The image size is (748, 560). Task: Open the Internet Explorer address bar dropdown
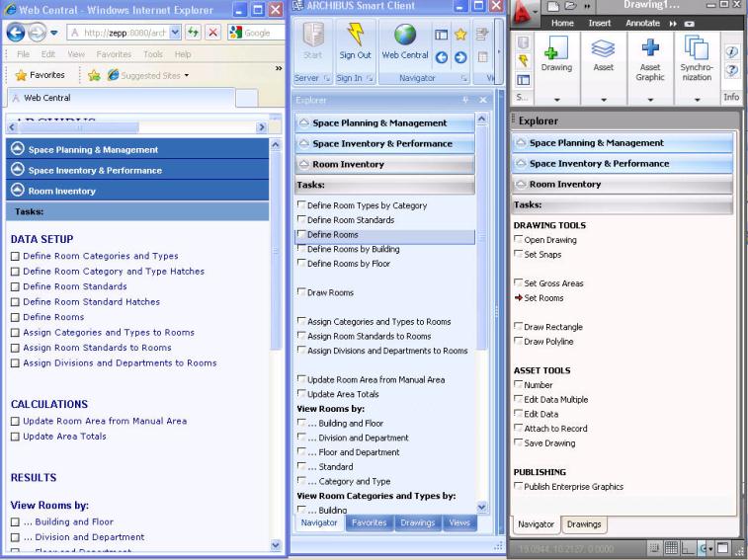coord(175,33)
